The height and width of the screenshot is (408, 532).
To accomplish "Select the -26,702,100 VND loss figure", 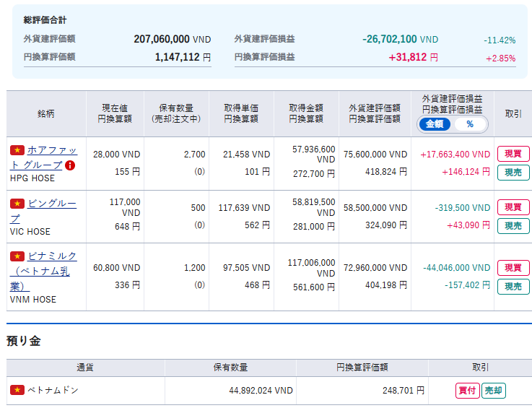I will (x=401, y=40).
